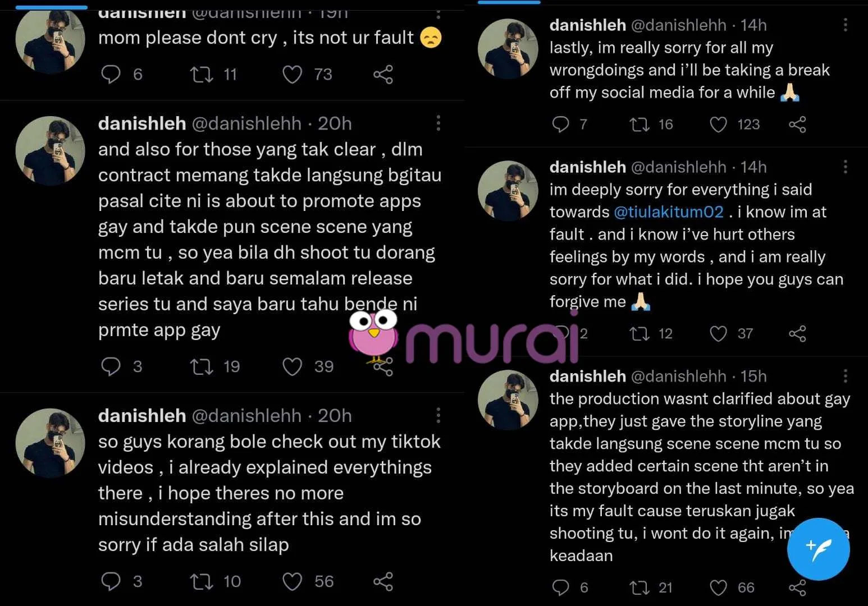Image resolution: width=868 pixels, height=606 pixels.
Task: Share the 'mom please dont cry' tweet
Action: (383, 75)
